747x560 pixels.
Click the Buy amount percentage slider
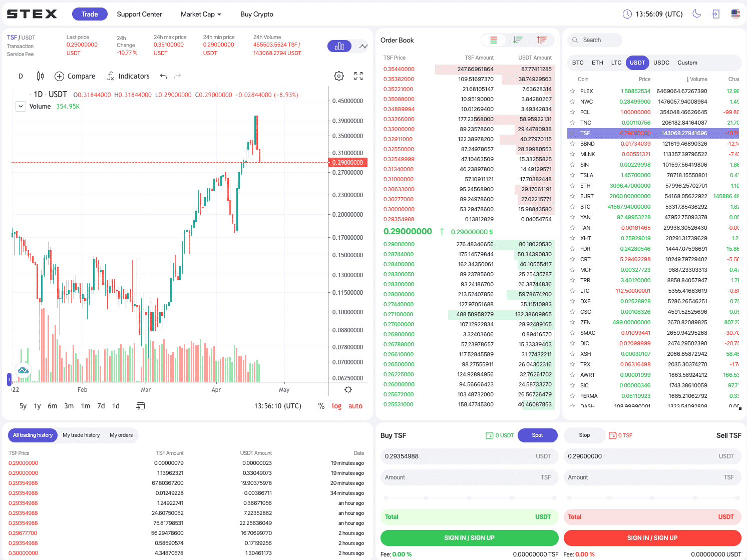(469, 497)
